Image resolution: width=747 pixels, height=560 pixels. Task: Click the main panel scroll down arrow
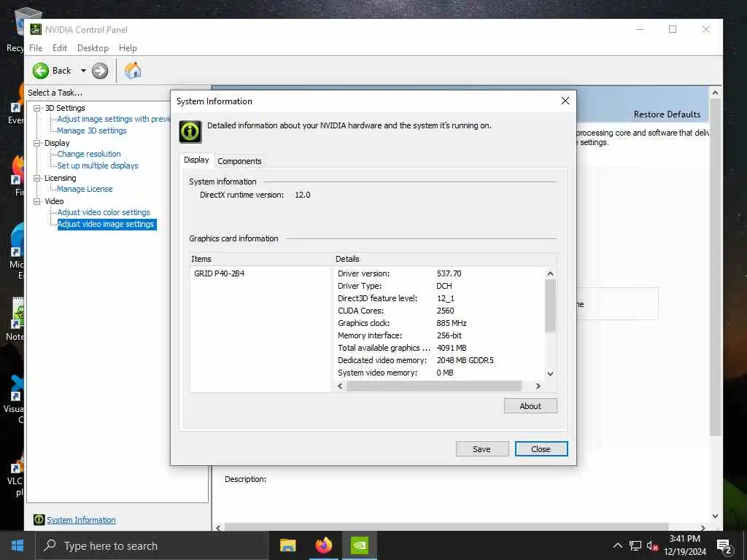715,516
